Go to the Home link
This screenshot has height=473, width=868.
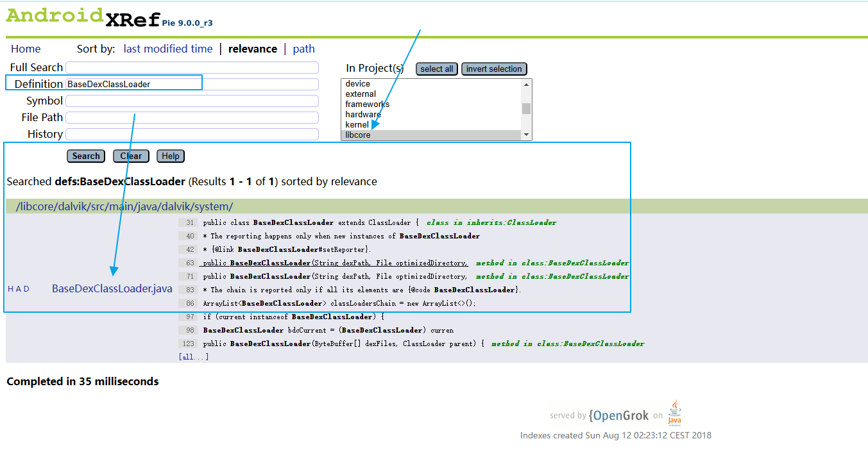pos(26,49)
